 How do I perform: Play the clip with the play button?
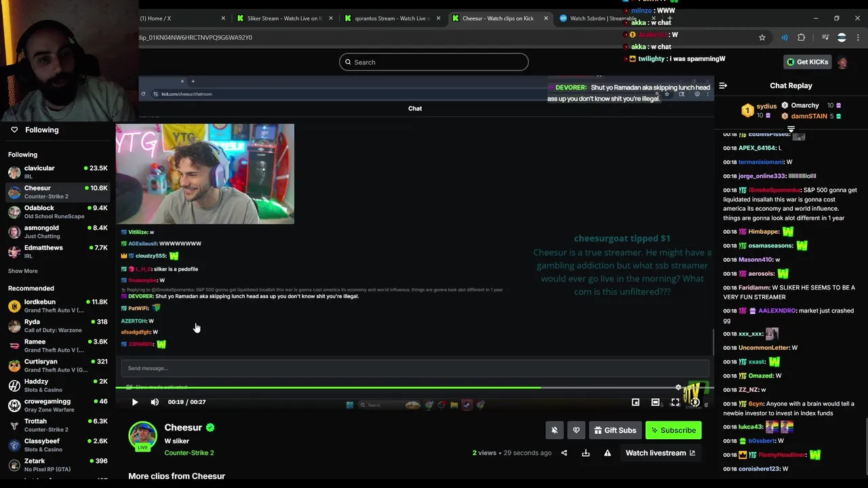pyautogui.click(x=134, y=402)
